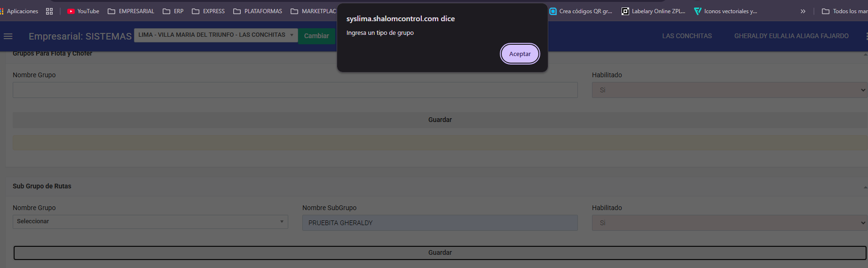Open the YouTube bookmark
The width and height of the screenshot is (868, 268).
tap(83, 11)
